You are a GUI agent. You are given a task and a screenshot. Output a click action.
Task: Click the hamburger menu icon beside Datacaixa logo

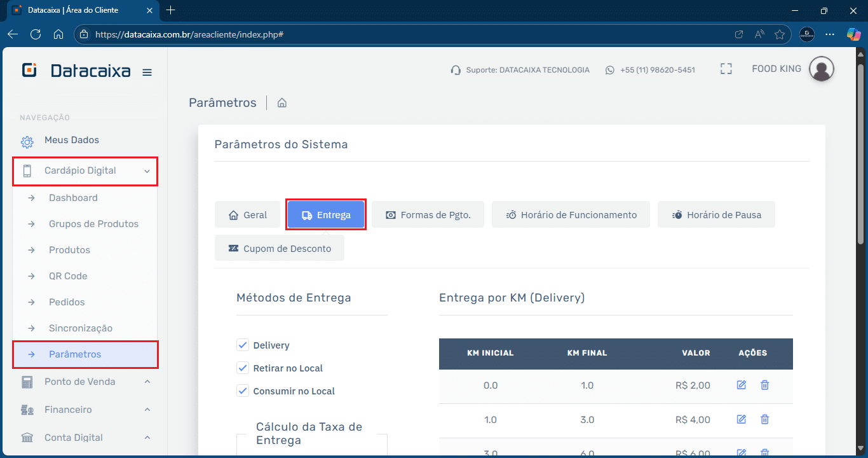(x=147, y=73)
